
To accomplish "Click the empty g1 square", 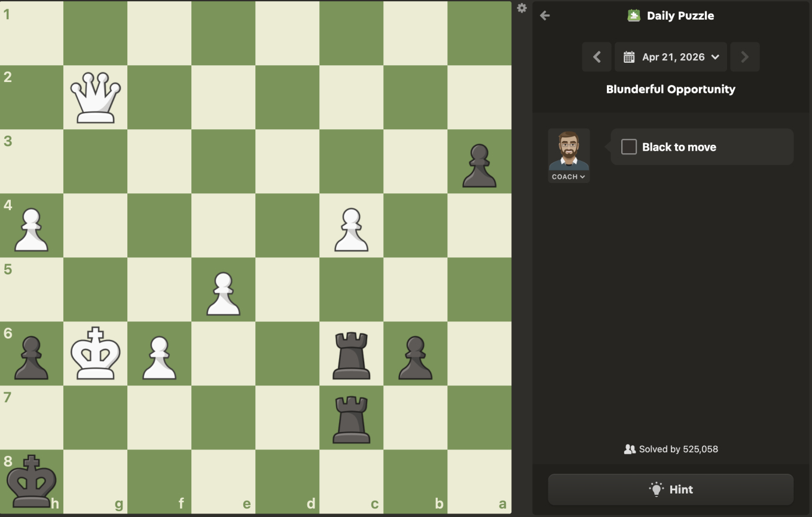I will (96, 33).
